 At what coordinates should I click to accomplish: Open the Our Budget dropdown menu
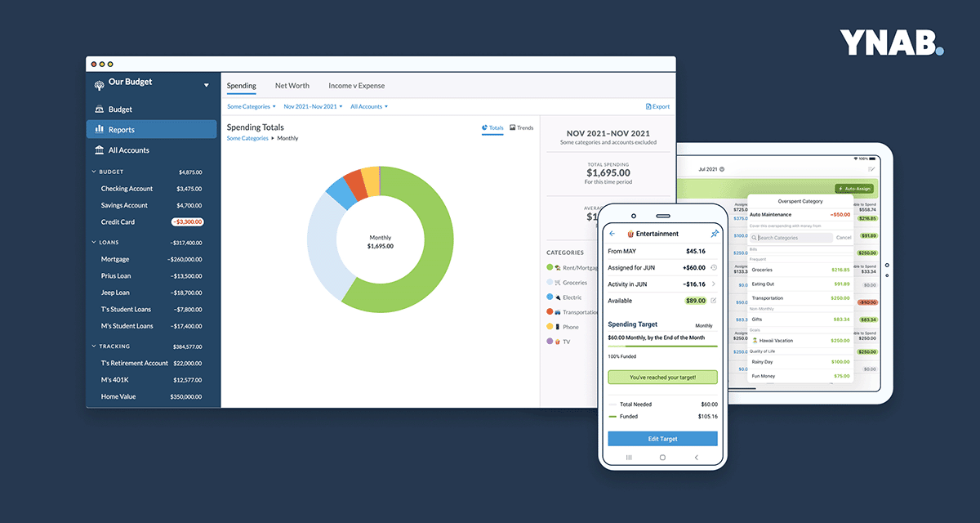click(207, 85)
